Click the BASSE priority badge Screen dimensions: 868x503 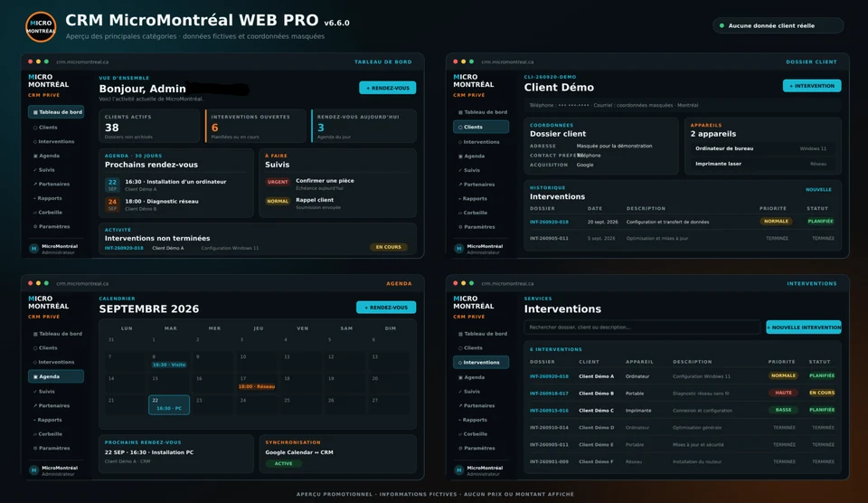click(x=783, y=410)
